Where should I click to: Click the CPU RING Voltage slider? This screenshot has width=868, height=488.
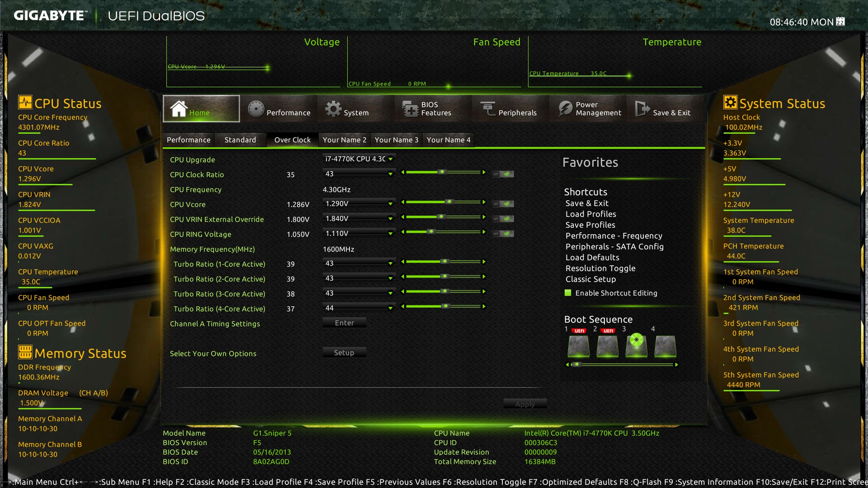point(443,232)
